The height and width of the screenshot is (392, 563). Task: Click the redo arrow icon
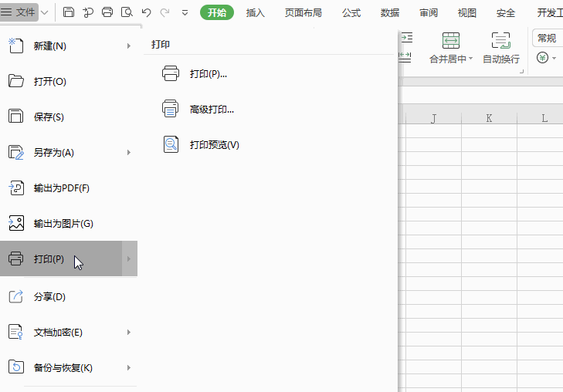coord(164,12)
